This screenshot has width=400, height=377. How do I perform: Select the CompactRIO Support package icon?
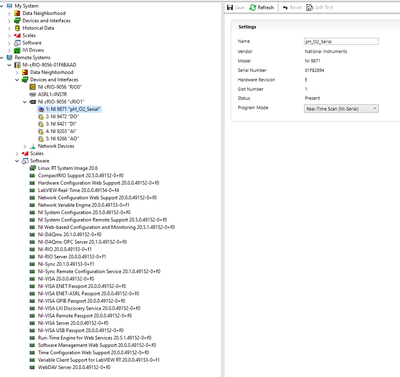pos(32,176)
